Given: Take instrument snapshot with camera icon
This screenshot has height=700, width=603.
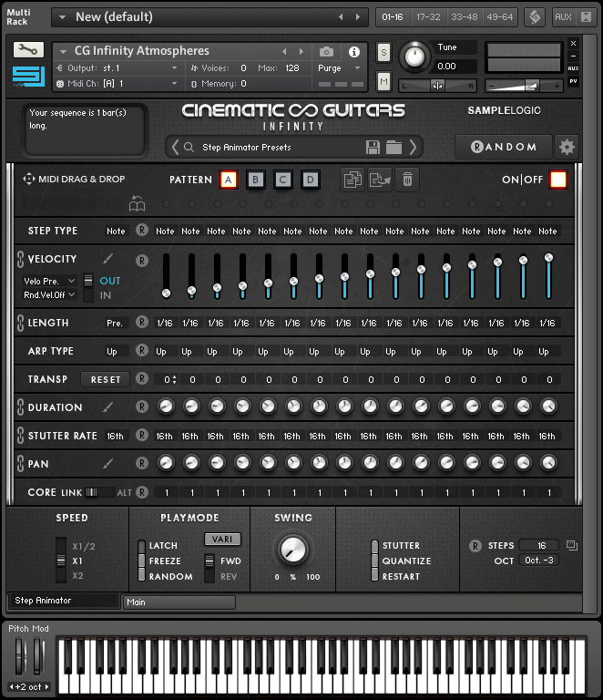Looking at the screenshot, I should [326, 52].
